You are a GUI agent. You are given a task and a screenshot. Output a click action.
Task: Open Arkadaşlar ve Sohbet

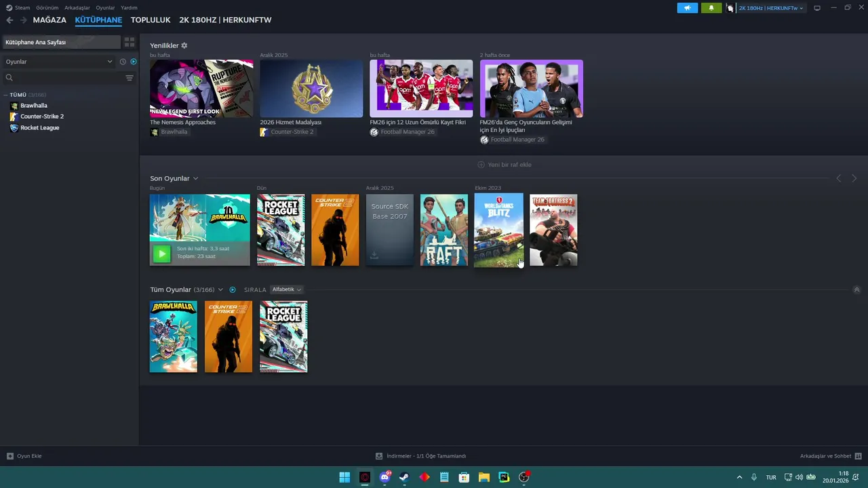(x=831, y=456)
